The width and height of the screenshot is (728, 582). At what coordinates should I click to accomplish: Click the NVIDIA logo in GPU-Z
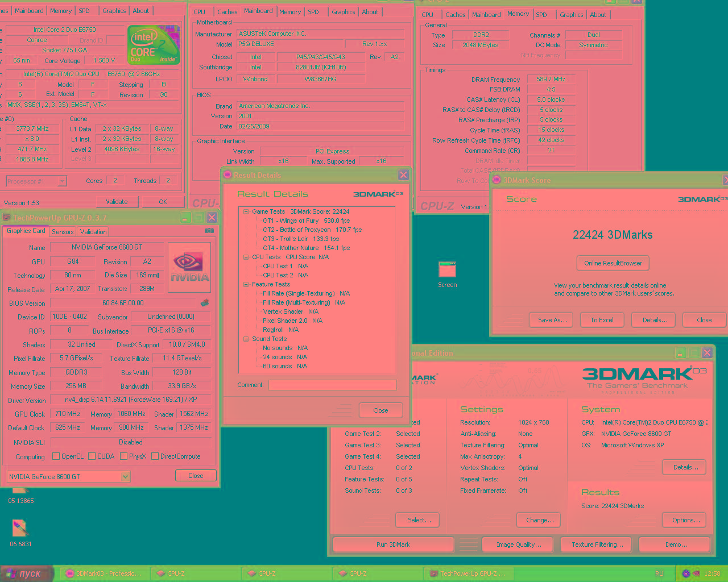189,267
